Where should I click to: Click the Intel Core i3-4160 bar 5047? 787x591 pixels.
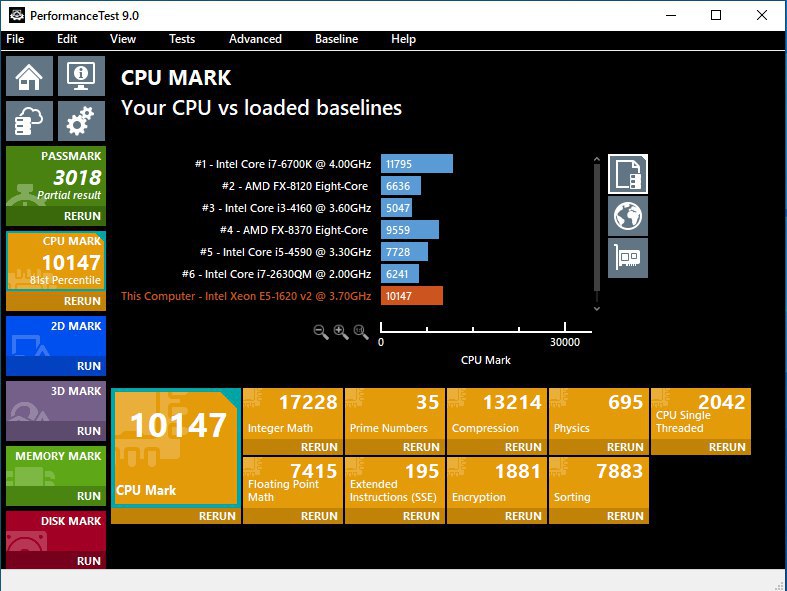(397, 208)
